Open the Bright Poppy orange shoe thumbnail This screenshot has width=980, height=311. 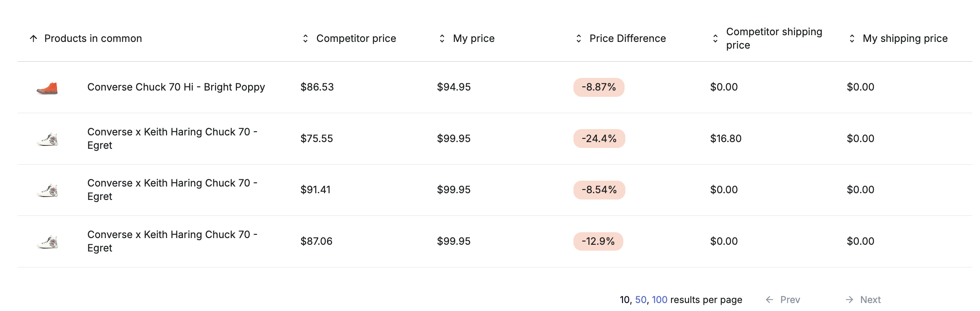click(47, 88)
